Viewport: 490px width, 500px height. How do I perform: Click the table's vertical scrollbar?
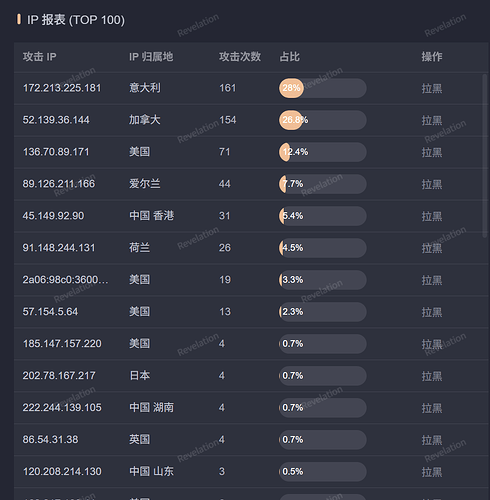coord(485,156)
